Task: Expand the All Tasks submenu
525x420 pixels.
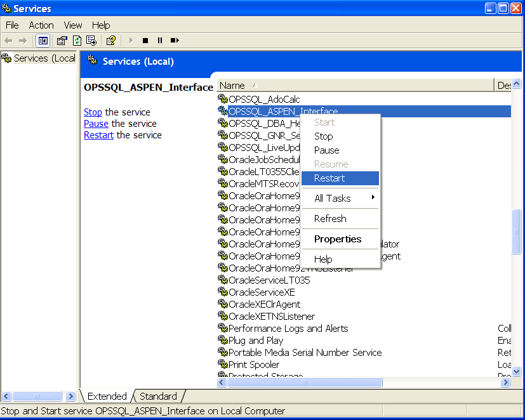Action: pyautogui.click(x=340, y=198)
